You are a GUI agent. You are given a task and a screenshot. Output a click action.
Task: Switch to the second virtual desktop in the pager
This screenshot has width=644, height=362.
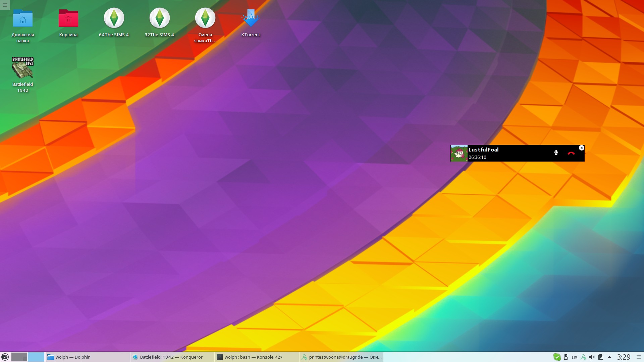(36, 357)
